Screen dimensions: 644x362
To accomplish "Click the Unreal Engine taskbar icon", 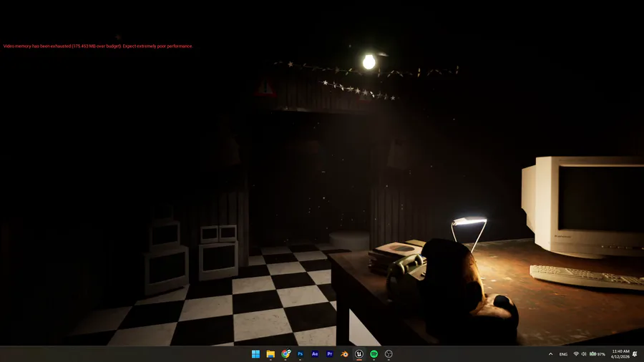I will [x=359, y=354].
